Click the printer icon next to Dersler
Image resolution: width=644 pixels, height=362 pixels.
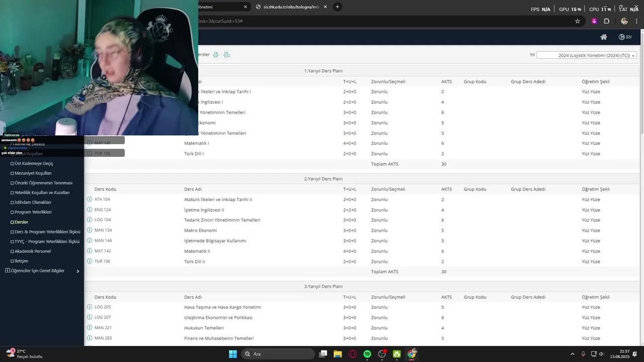coord(216,54)
